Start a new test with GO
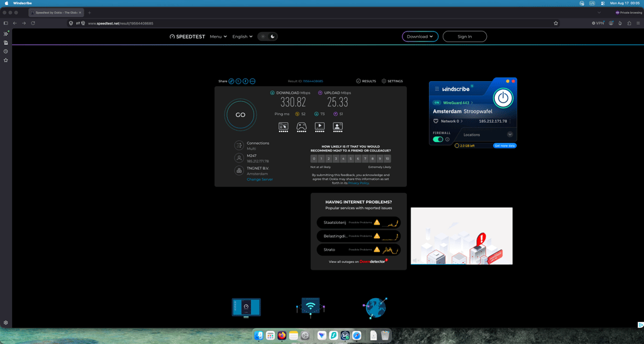The width and height of the screenshot is (644, 344). [240, 115]
